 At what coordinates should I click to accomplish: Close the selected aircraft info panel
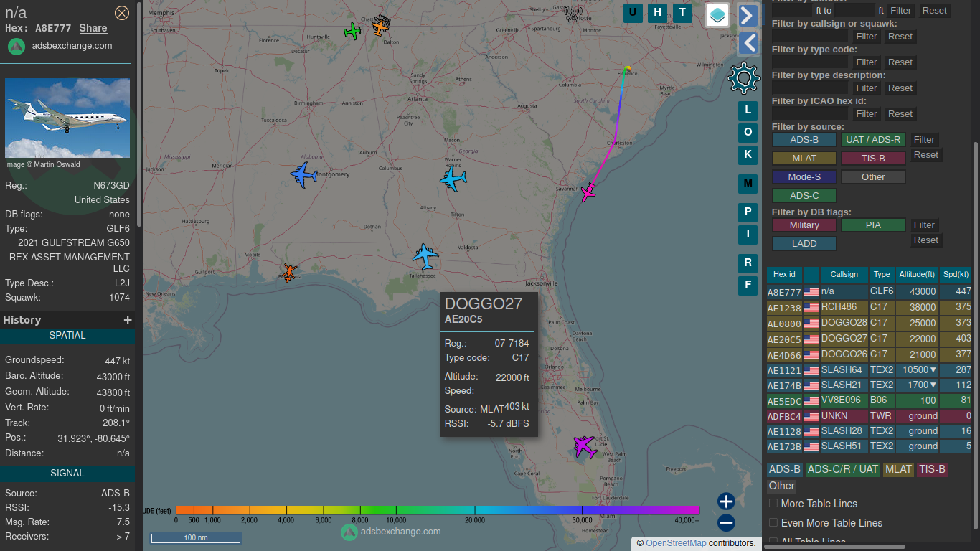click(x=122, y=12)
